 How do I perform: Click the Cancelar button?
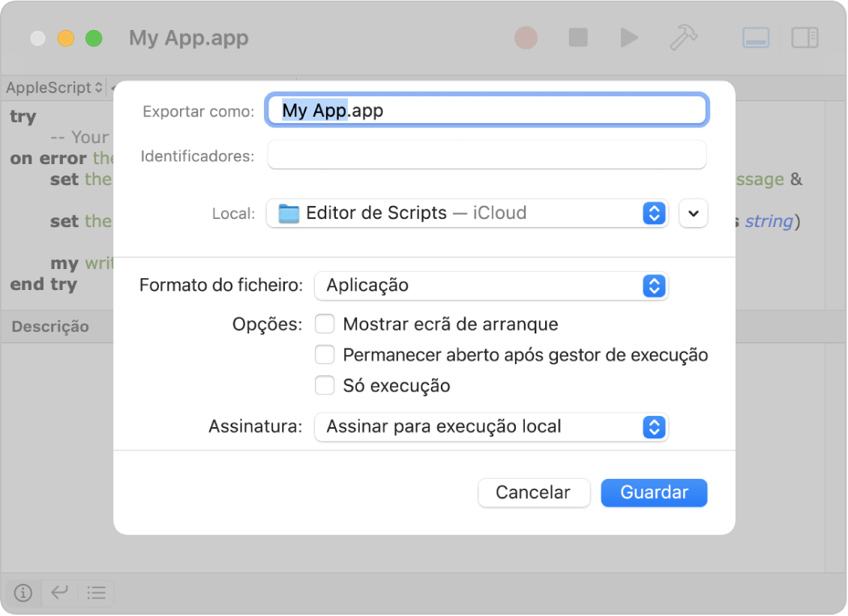533,492
